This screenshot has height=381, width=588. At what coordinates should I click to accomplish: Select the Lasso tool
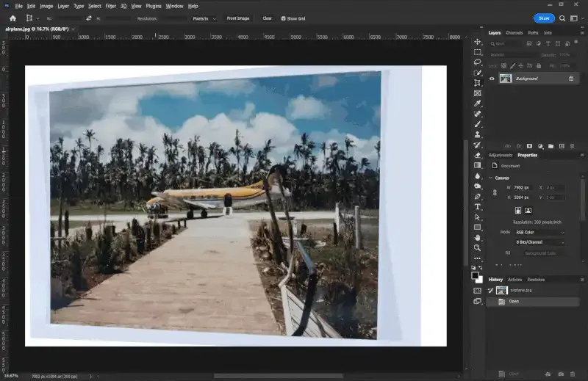coord(477,62)
